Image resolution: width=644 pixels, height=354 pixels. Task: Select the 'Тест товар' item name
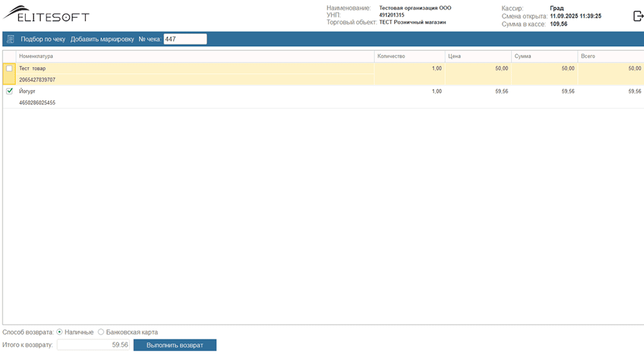tap(33, 68)
